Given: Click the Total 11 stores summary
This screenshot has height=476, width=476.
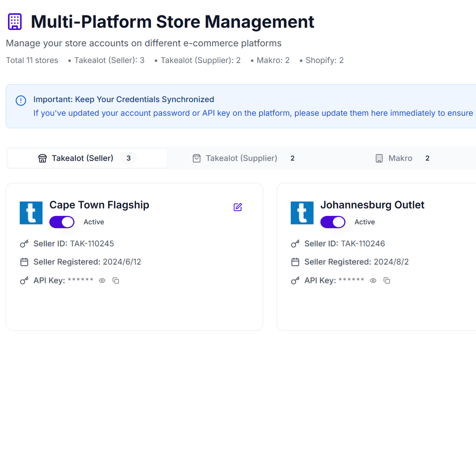Looking at the screenshot, I should pyautogui.click(x=32, y=60).
